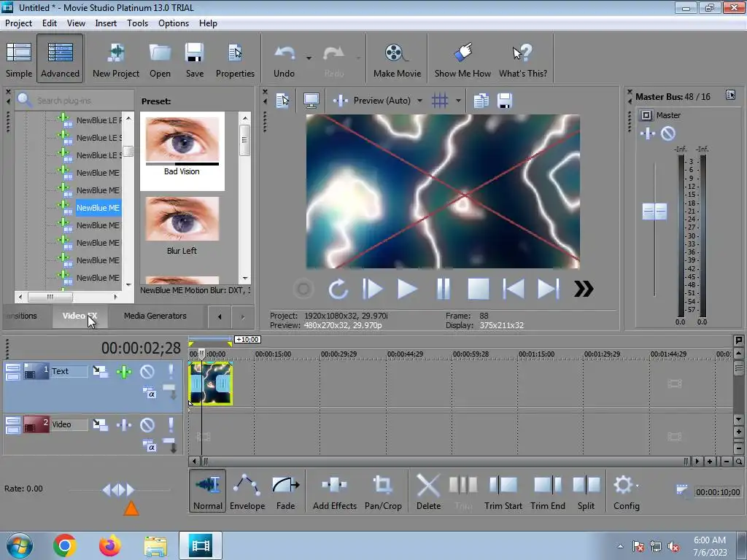Create a New Project

coord(116,60)
